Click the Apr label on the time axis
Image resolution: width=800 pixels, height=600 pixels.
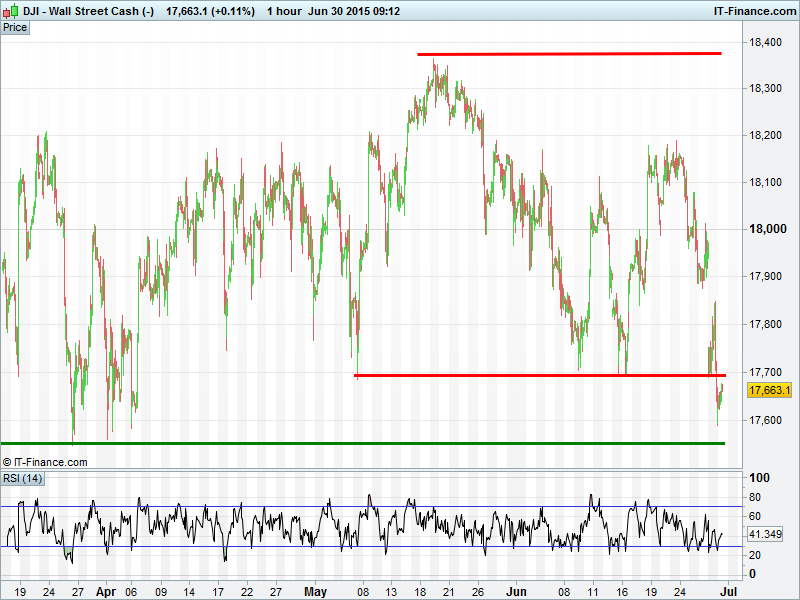point(106,591)
